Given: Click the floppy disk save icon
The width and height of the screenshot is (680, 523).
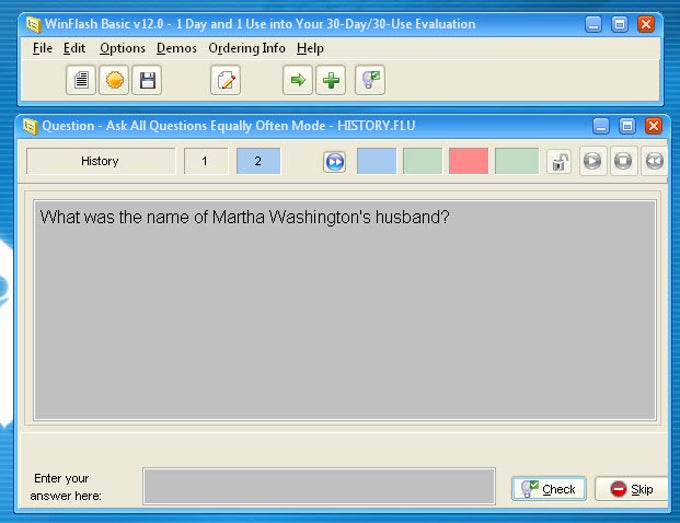Looking at the screenshot, I should click(x=147, y=80).
